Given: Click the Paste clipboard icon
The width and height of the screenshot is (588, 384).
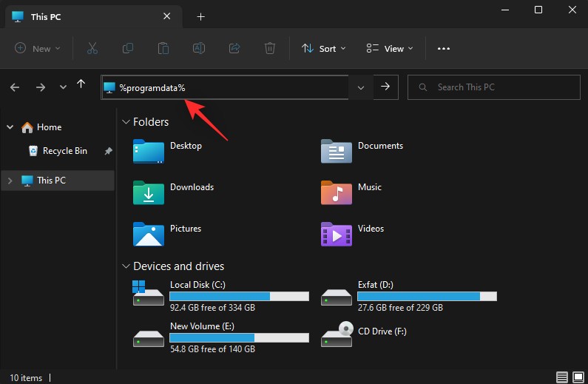Looking at the screenshot, I should (163, 48).
